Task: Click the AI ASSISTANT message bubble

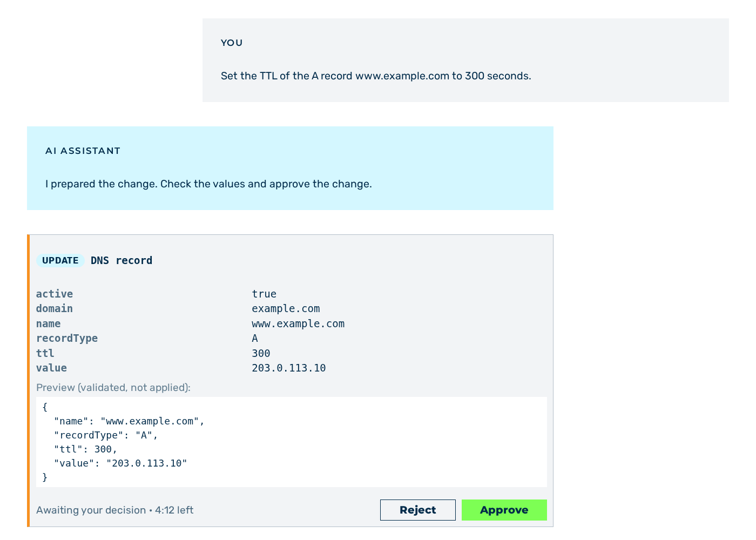Action: (290, 168)
